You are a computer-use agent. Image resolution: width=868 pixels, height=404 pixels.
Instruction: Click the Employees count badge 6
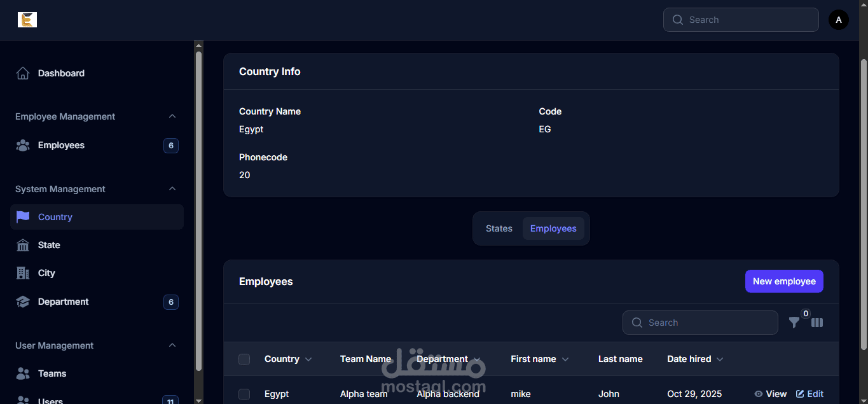click(x=170, y=146)
